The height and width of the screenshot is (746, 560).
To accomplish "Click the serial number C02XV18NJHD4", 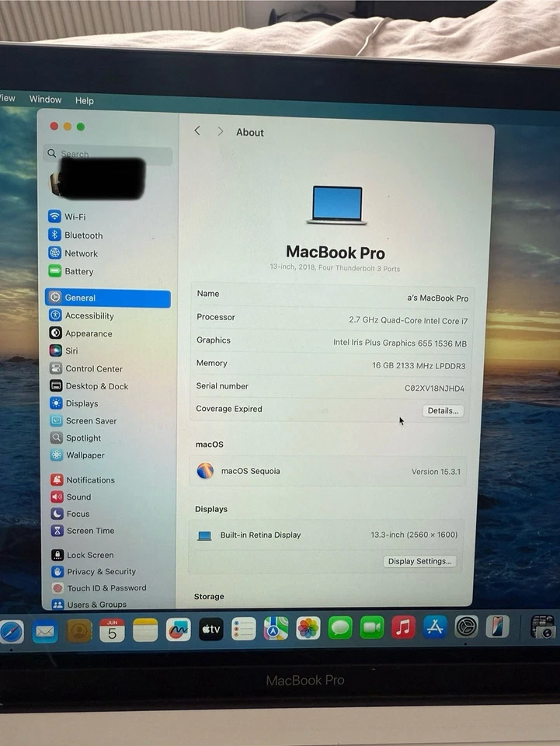I will coord(434,389).
